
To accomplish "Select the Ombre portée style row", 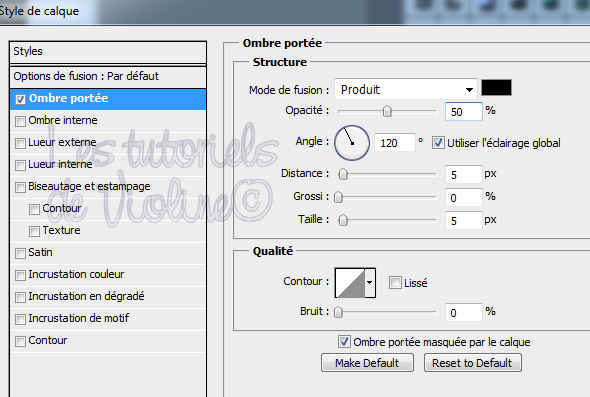I will [x=108, y=99].
